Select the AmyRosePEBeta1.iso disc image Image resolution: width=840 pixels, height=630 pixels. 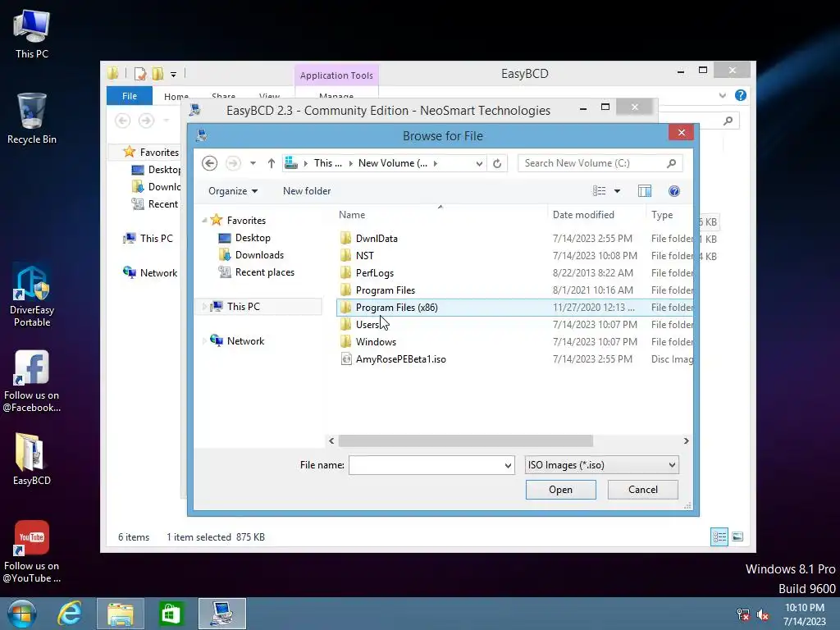point(400,359)
